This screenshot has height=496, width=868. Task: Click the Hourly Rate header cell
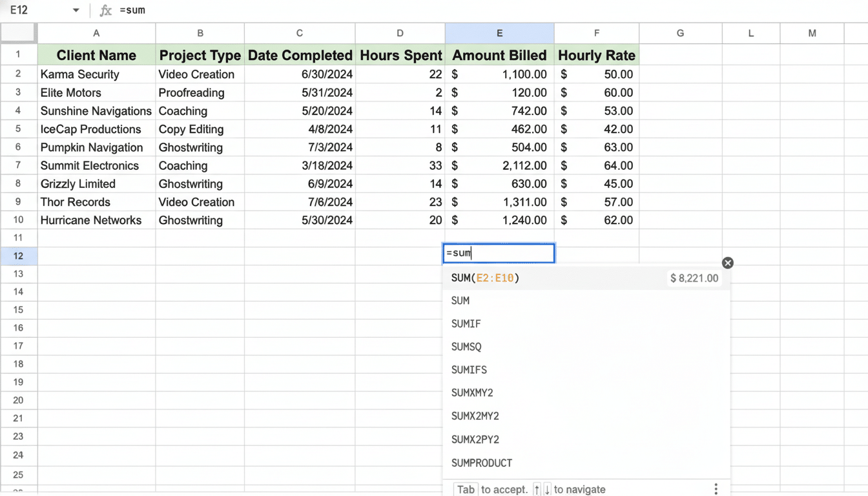click(x=596, y=55)
